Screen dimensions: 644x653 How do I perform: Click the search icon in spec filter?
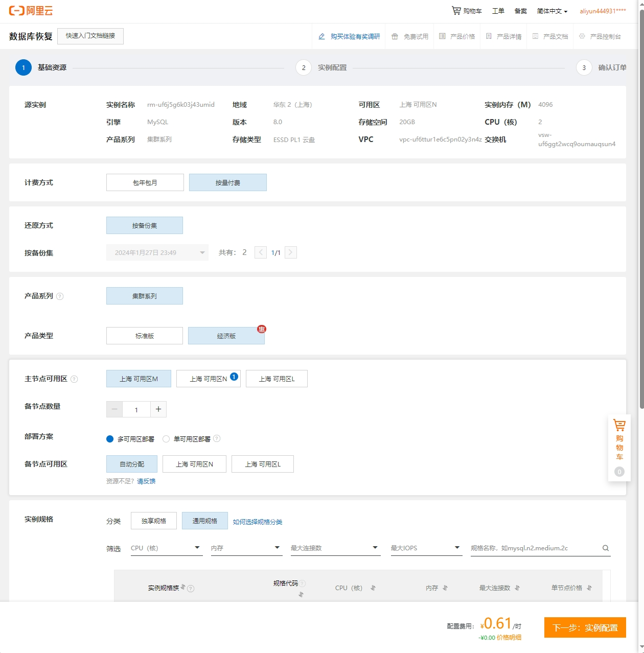[606, 548]
